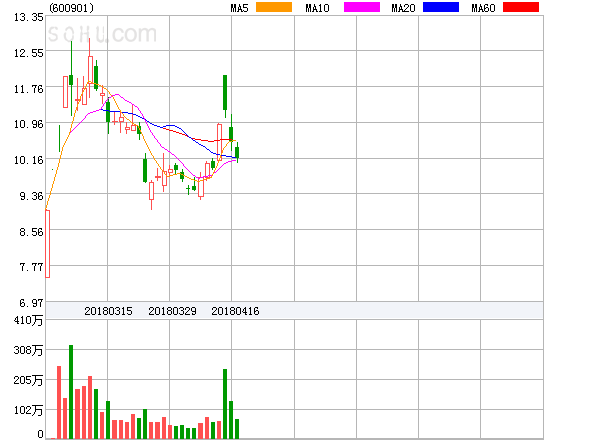The image size is (600, 440).
Task: Click the 6.97 price axis label
Action: point(31,303)
